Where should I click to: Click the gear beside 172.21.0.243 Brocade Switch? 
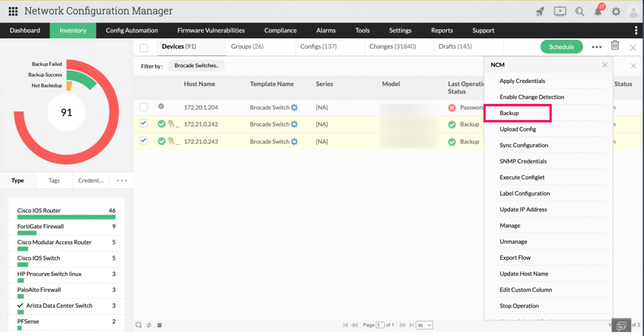[294, 142]
